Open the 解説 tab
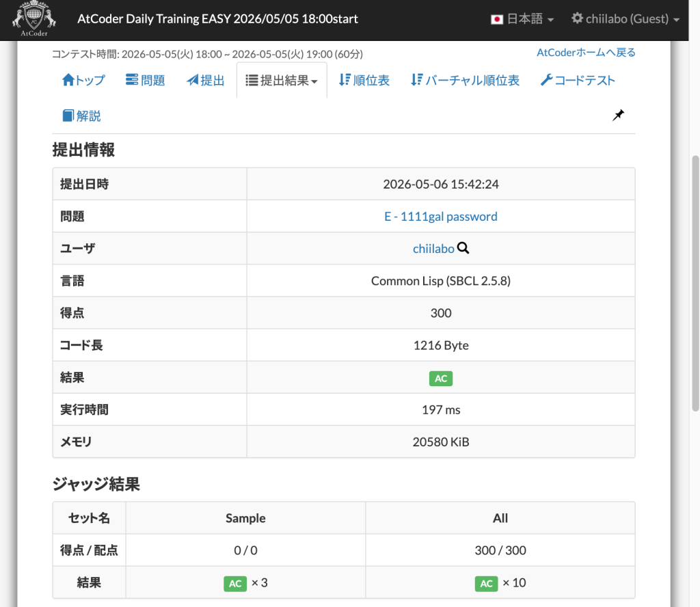Screen dimensions: 700x607 pyautogui.click(x=82, y=116)
